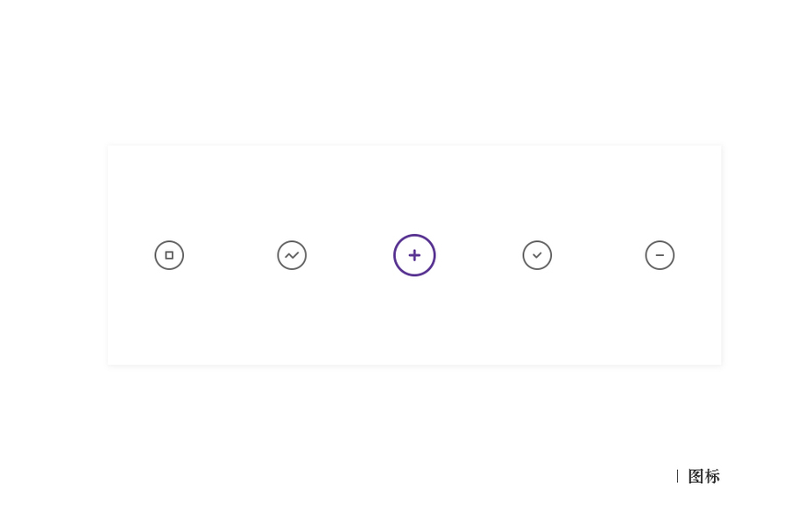Tap the gray stop square icon
Viewport: 812px width, 526px height.
click(169, 255)
